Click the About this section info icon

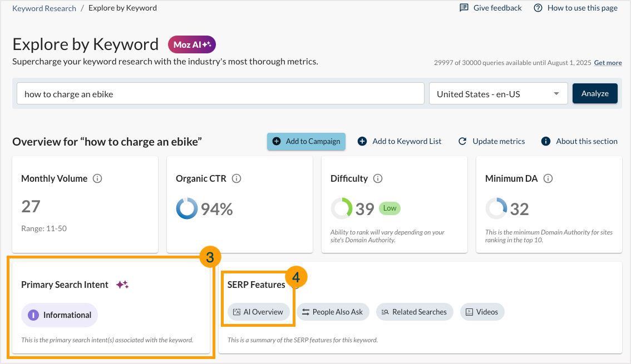tap(545, 141)
